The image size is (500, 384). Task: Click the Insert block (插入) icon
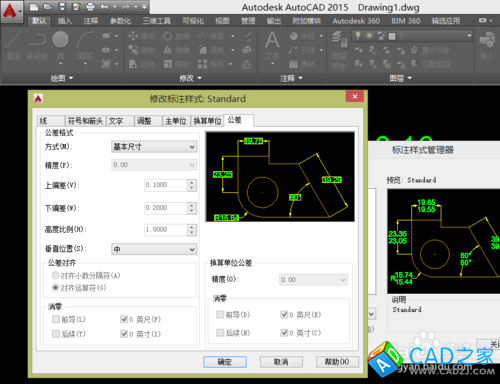486,40
